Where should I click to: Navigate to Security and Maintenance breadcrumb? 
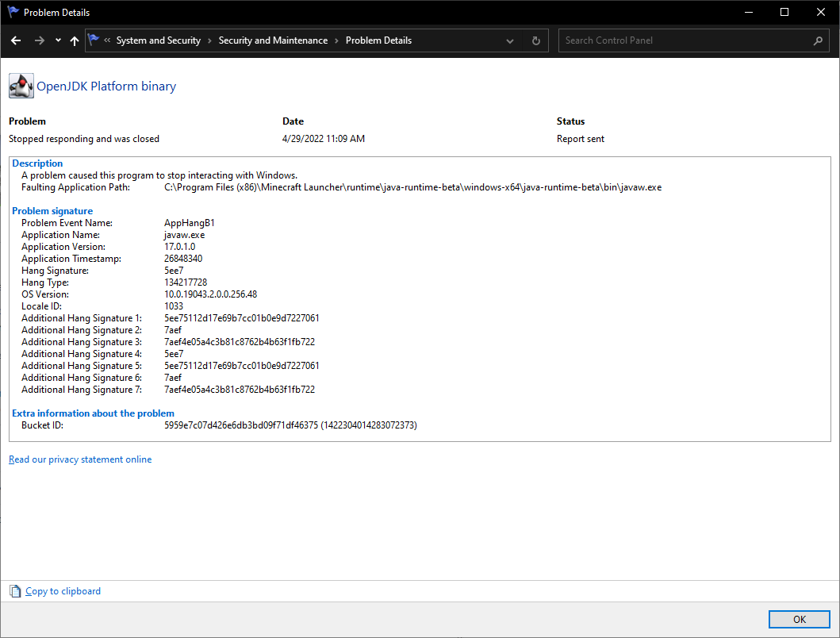point(273,40)
